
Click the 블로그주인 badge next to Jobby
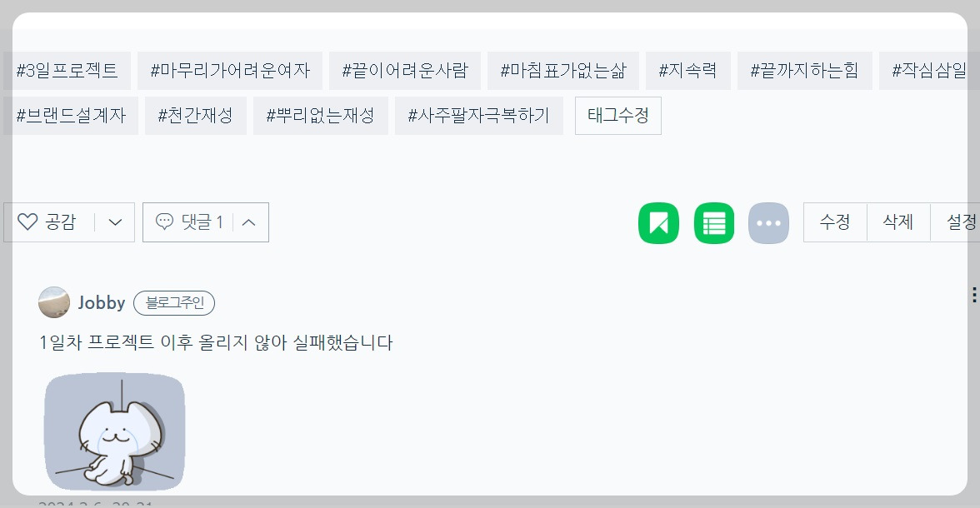pyautogui.click(x=174, y=302)
